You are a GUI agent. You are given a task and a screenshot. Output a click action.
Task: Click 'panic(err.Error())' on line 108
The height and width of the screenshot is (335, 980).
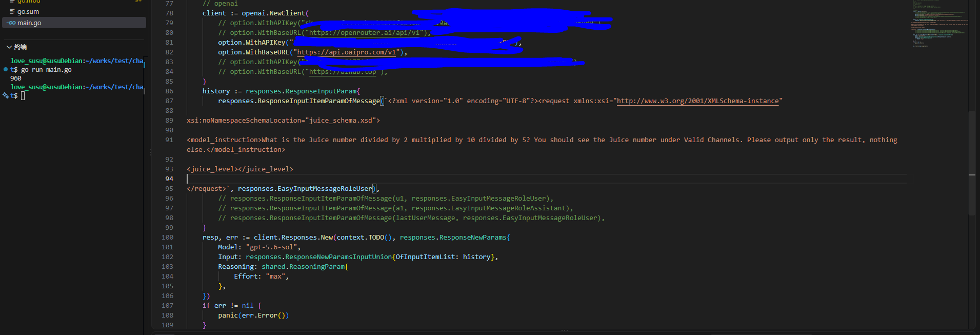[253, 315]
